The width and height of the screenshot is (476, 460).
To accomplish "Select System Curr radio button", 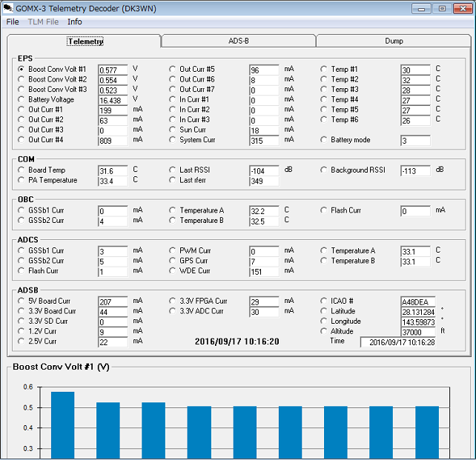I will pyautogui.click(x=172, y=140).
